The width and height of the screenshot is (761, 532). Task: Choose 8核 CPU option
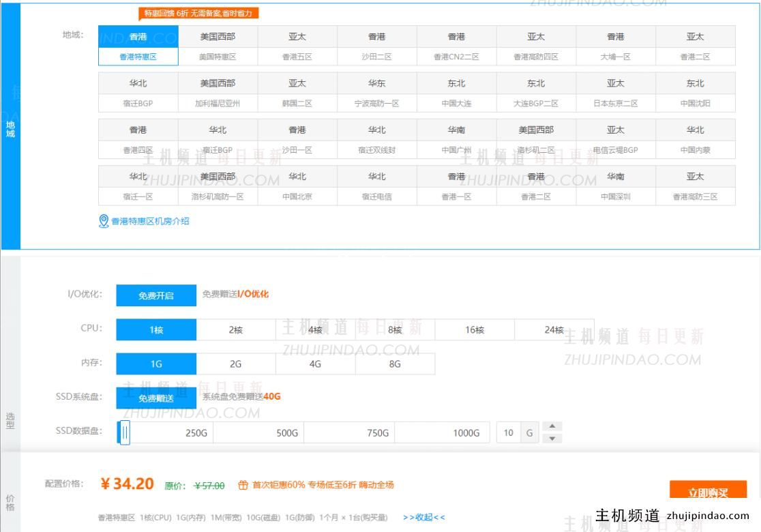tap(395, 329)
